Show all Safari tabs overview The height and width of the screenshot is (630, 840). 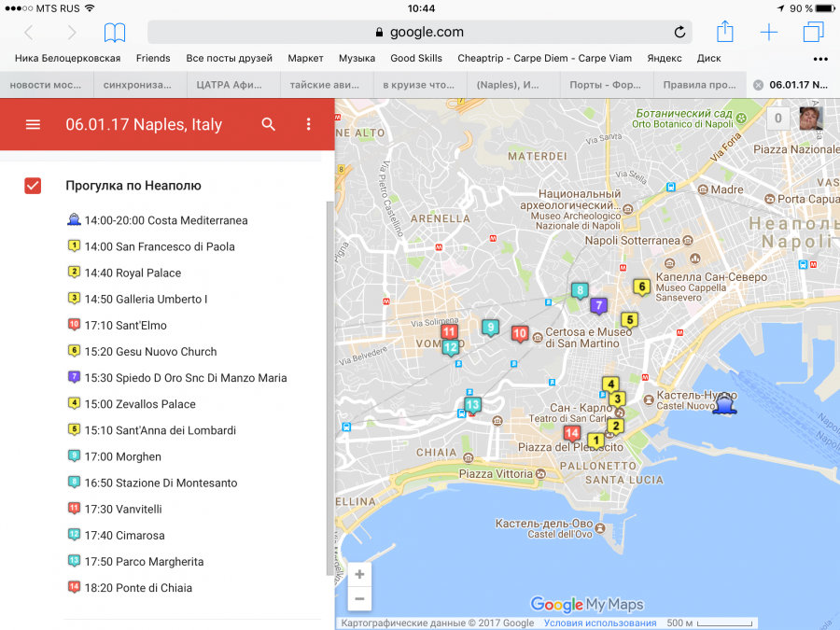click(x=813, y=33)
